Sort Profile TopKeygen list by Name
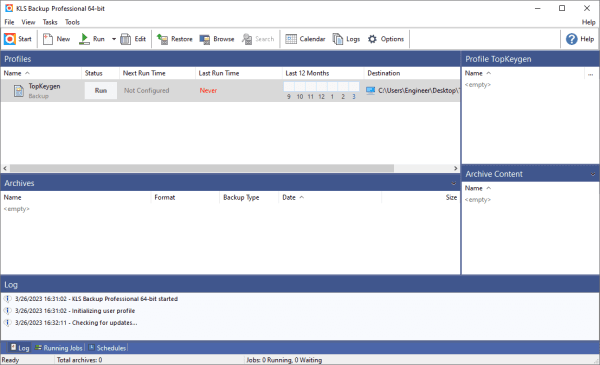The height and width of the screenshot is (365, 600). pos(523,73)
